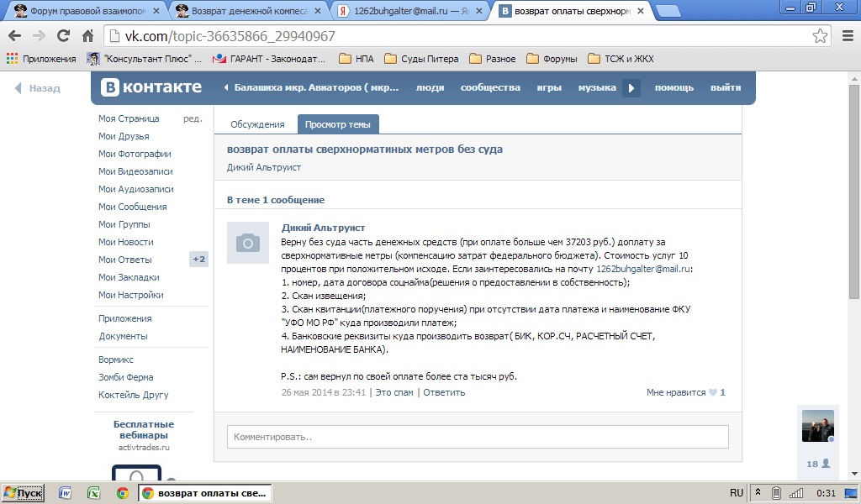Launch Word from the taskbar quick launch
Viewport: 861px width, 504px height.
click(65, 493)
